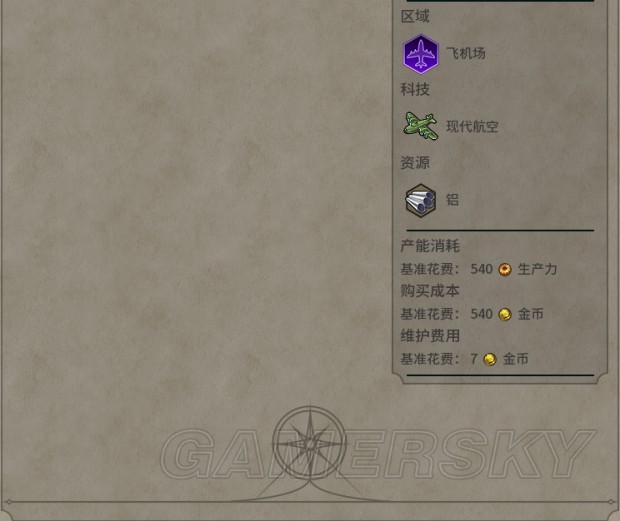Viewport: 620px width, 521px height.
Task: Click the compass rose emblem at the bottom
Action: coord(311,444)
